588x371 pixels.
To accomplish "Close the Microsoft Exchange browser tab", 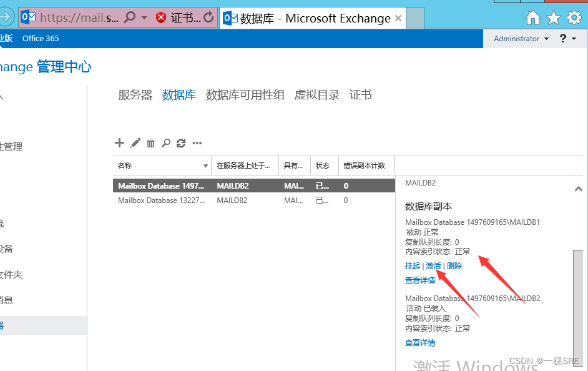I will [x=398, y=18].
